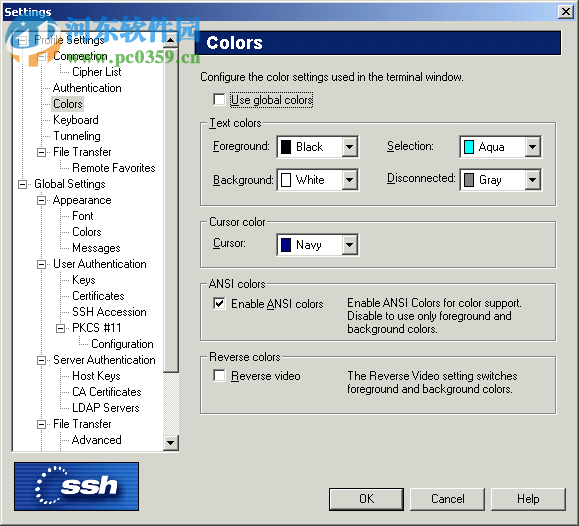
Task: Select Host Keys item
Action: click(96, 376)
